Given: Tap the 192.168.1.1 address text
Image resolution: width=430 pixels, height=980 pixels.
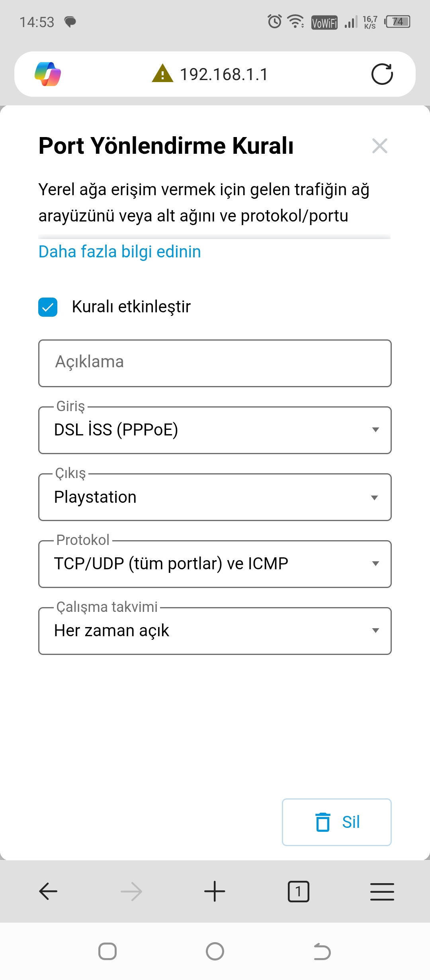Looking at the screenshot, I should (224, 74).
